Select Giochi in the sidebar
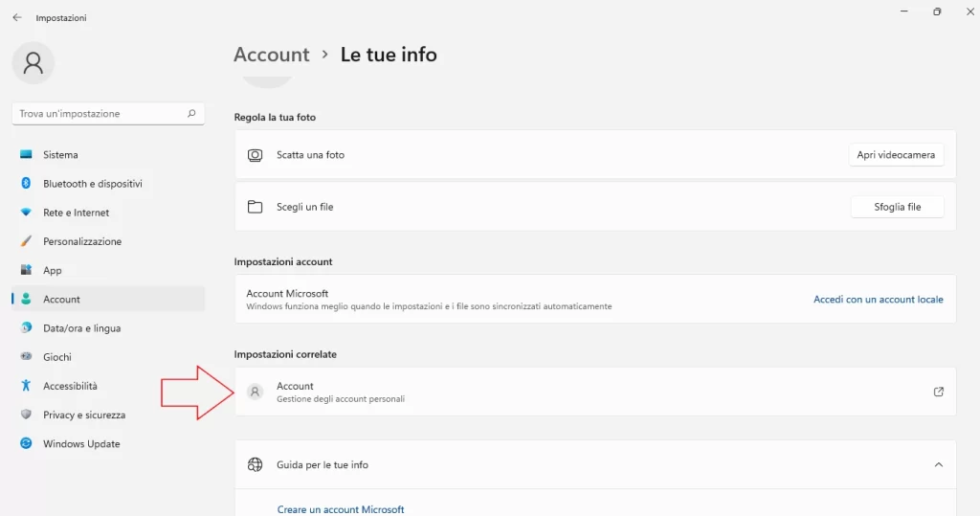 (x=108, y=356)
